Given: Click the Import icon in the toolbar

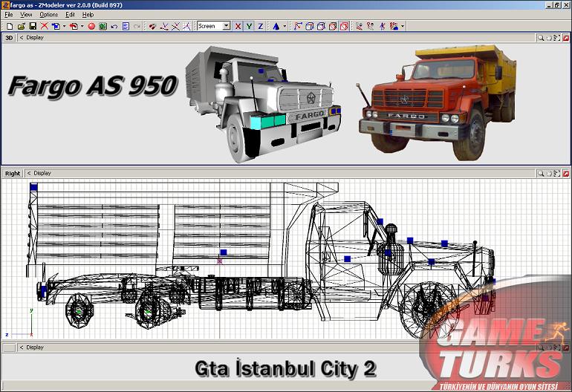Looking at the screenshot, I should [x=56, y=26].
